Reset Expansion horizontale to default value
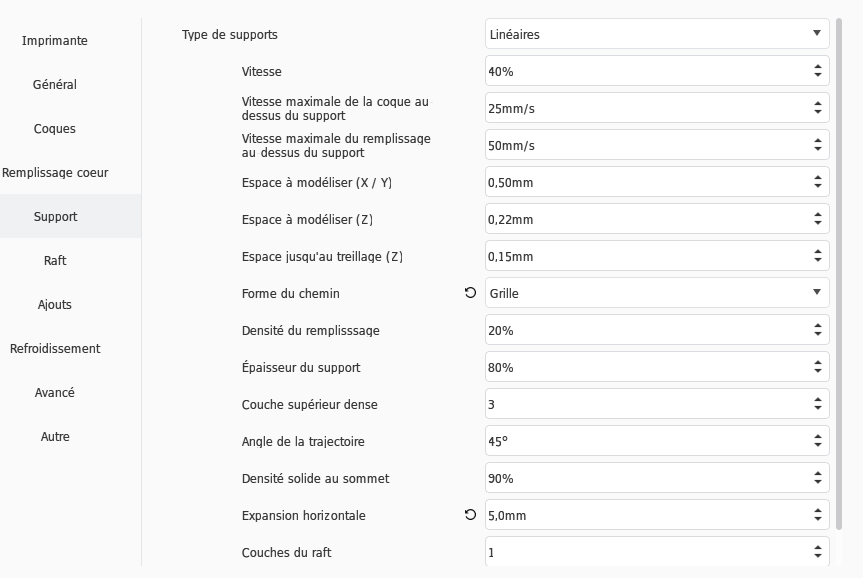 470,515
